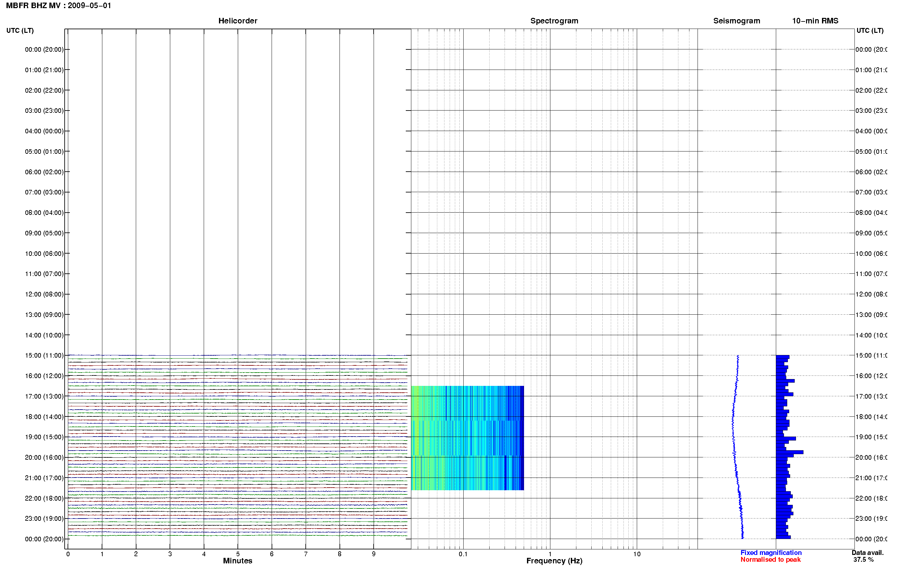Click the 00:00 (20:00) top left time label
This screenshot has height=578, width=924.
coord(44,49)
